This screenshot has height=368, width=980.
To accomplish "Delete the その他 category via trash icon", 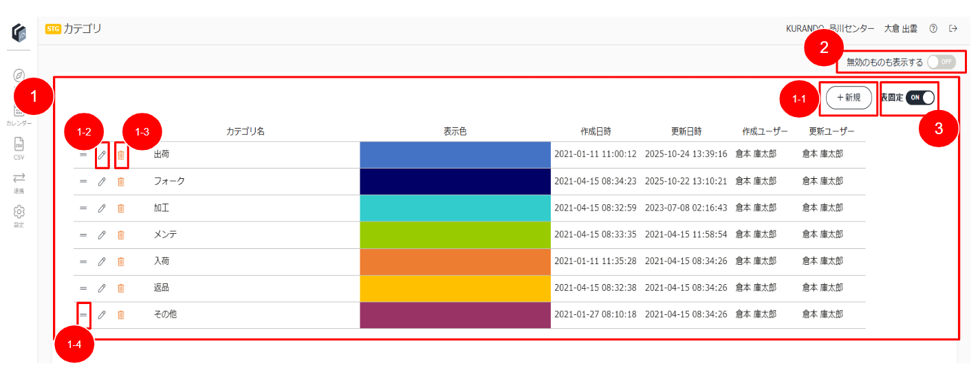I will pyautogui.click(x=121, y=314).
